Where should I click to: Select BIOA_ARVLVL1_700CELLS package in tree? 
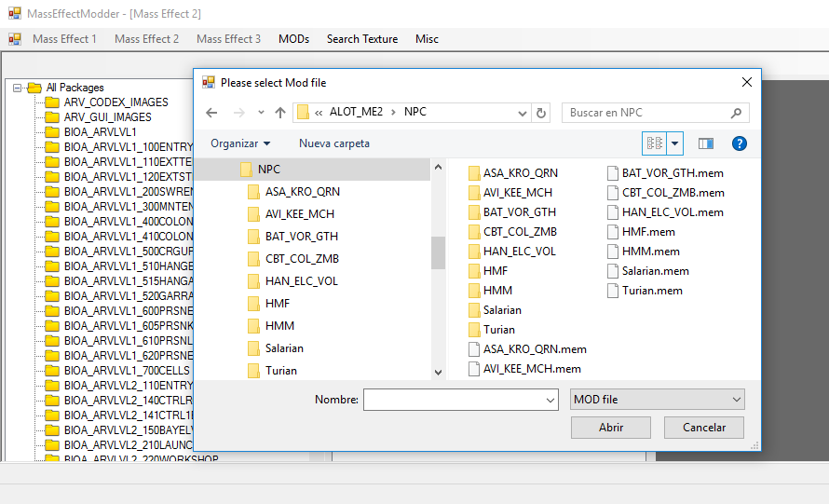tap(127, 371)
